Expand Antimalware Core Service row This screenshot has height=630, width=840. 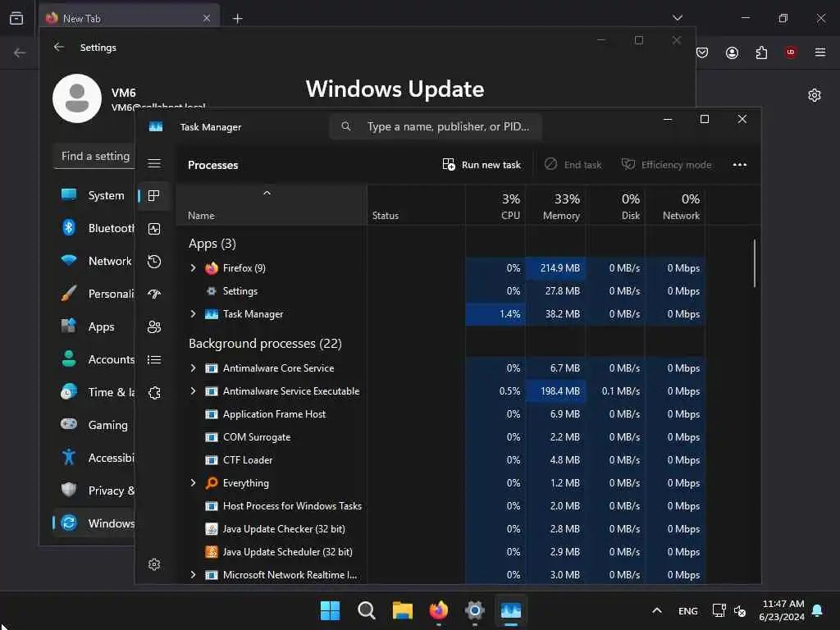pyautogui.click(x=194, y=368)
